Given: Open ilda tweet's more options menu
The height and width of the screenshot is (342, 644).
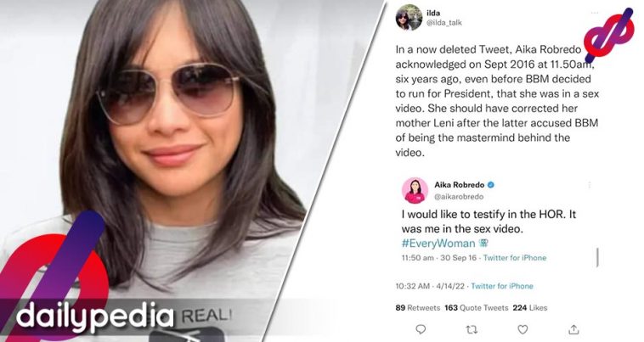Looking at the screenshot, I should point(595,13).
